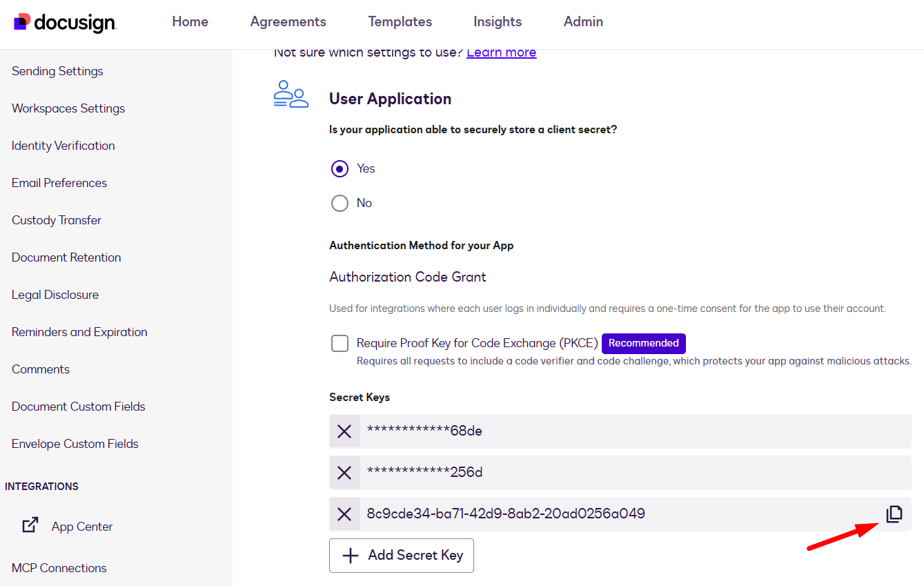Click the Add Secret Key button
The height and width of the screenshot is (586, 924).
(402, 556)
